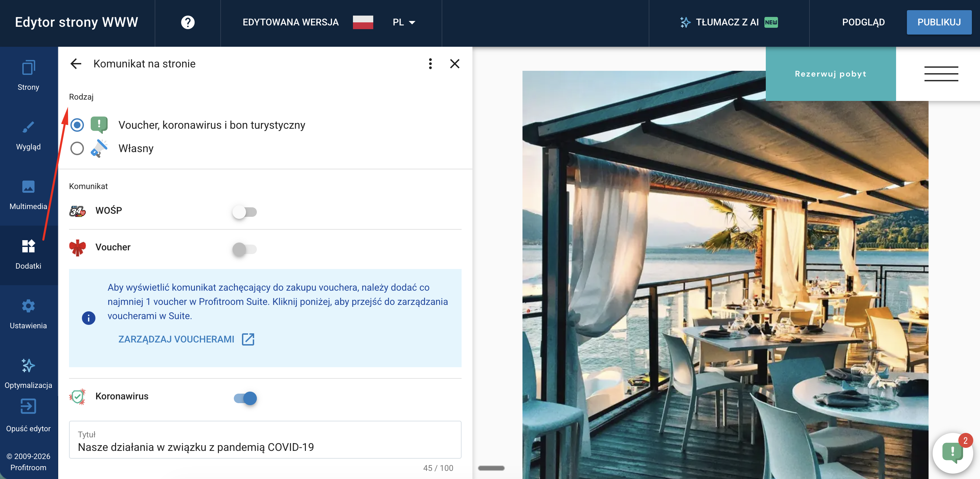Click Tłumacz z AI menu item
Viewport: 980px width, 479px height.
(x=728, y=22)
